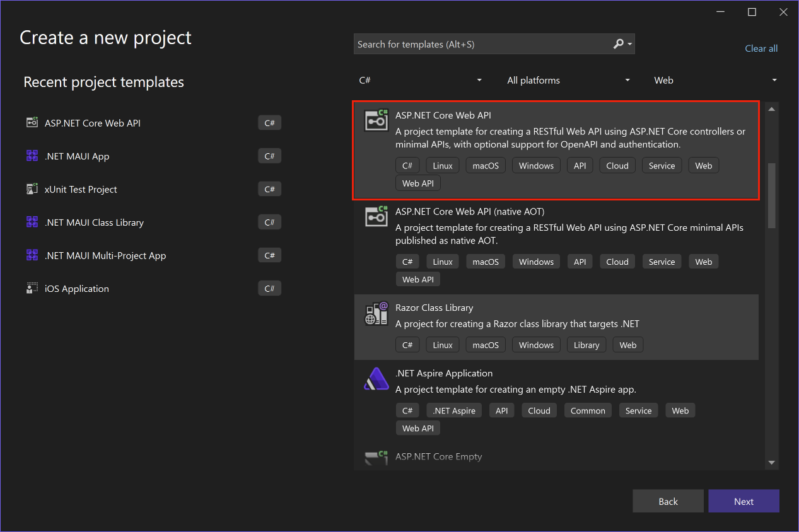Click the Back button
The width and height of the screenshot is (799, 532).
[668, 500]
